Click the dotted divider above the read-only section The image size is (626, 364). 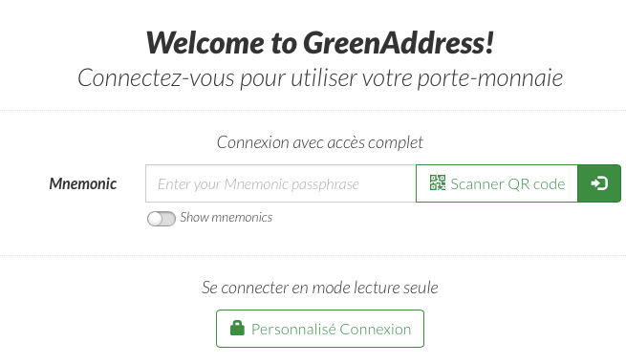click(x=313, y=255)
